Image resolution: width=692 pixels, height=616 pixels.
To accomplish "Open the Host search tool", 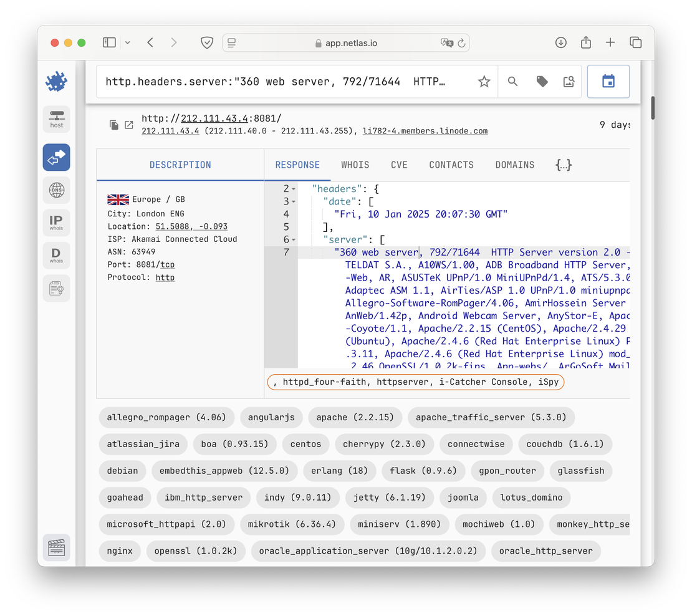I will pyautogui.click(x=56, y=118).
